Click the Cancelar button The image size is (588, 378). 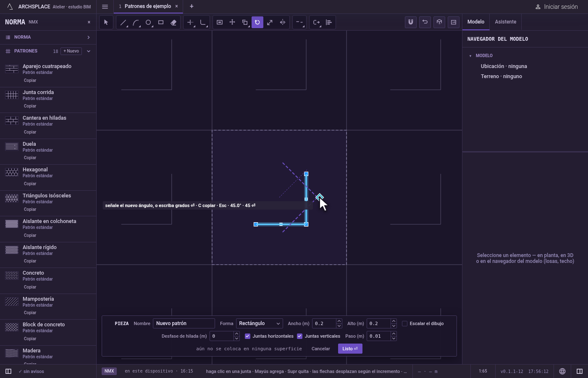tap(321, 349)
